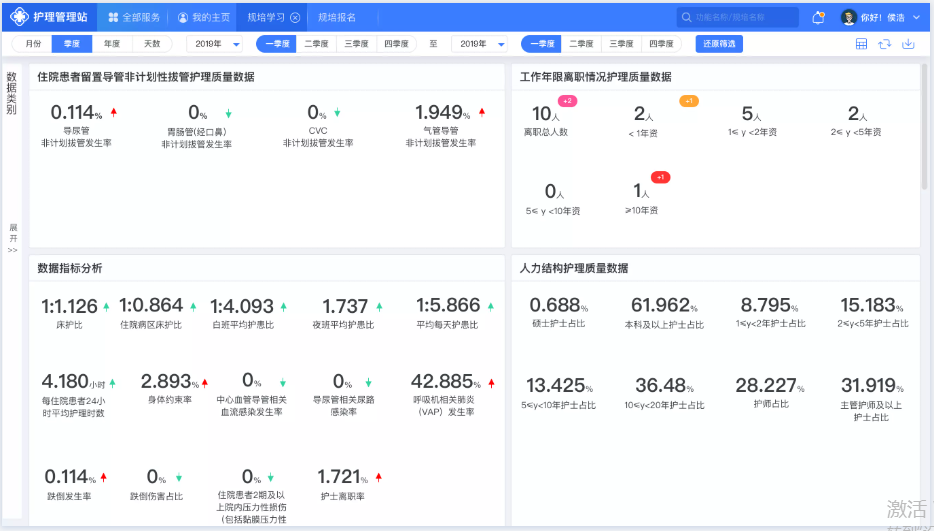Select the 季度 granularity option
Viewport: 934px width, 531px height.
tap(72, 44)
